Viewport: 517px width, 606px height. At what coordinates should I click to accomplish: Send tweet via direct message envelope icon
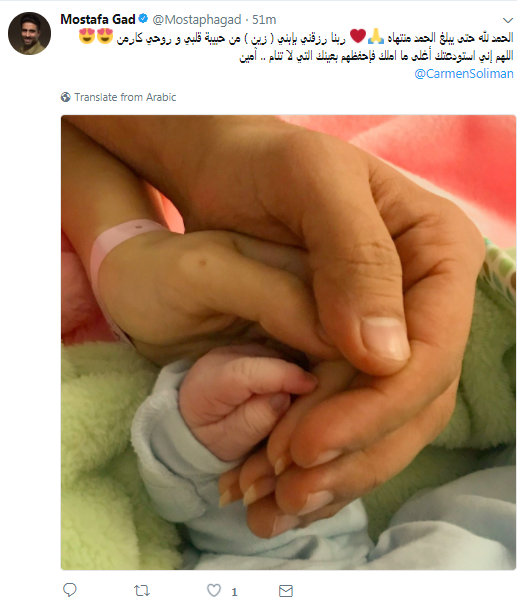[x=286, y=591]
